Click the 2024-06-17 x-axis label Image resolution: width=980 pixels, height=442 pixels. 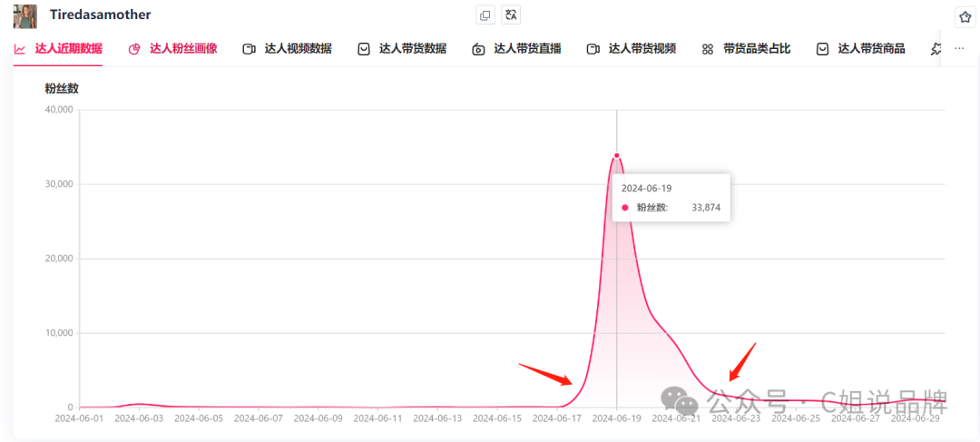tap(557, 418)
